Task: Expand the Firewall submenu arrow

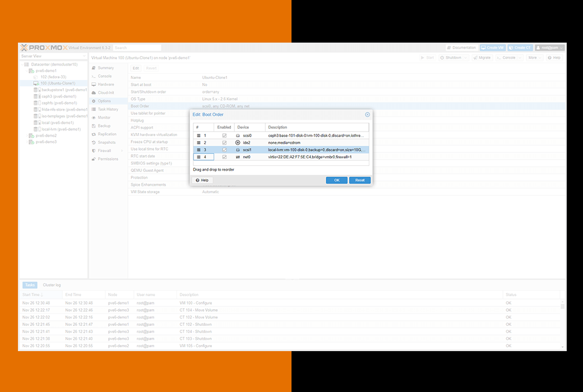Action: click(x=122, y=151)
